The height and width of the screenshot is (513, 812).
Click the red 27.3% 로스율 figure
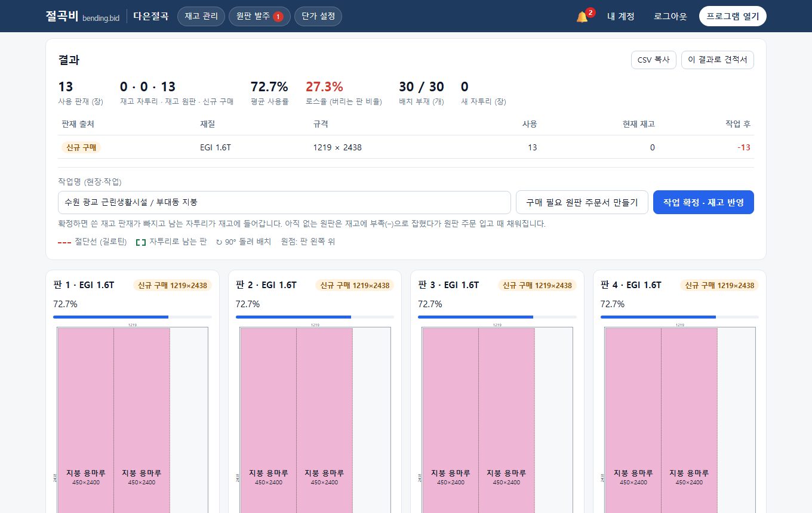pos(324,86)
